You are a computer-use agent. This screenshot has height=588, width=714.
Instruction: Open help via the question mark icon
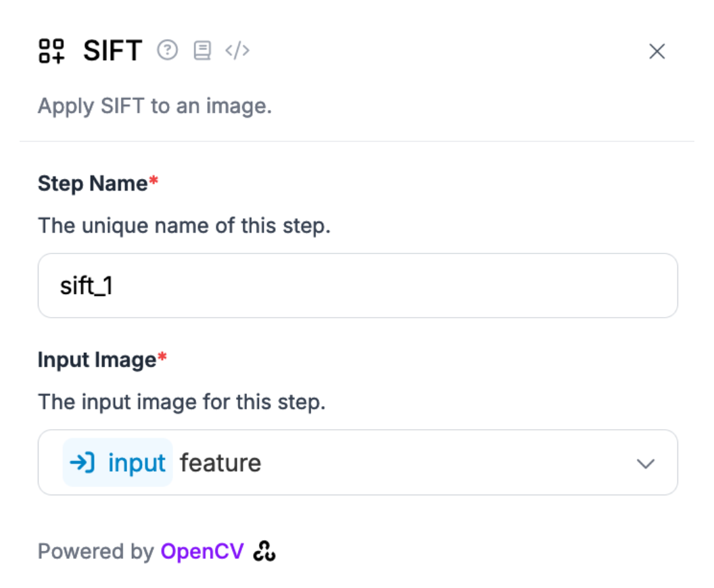pos(168,50)
